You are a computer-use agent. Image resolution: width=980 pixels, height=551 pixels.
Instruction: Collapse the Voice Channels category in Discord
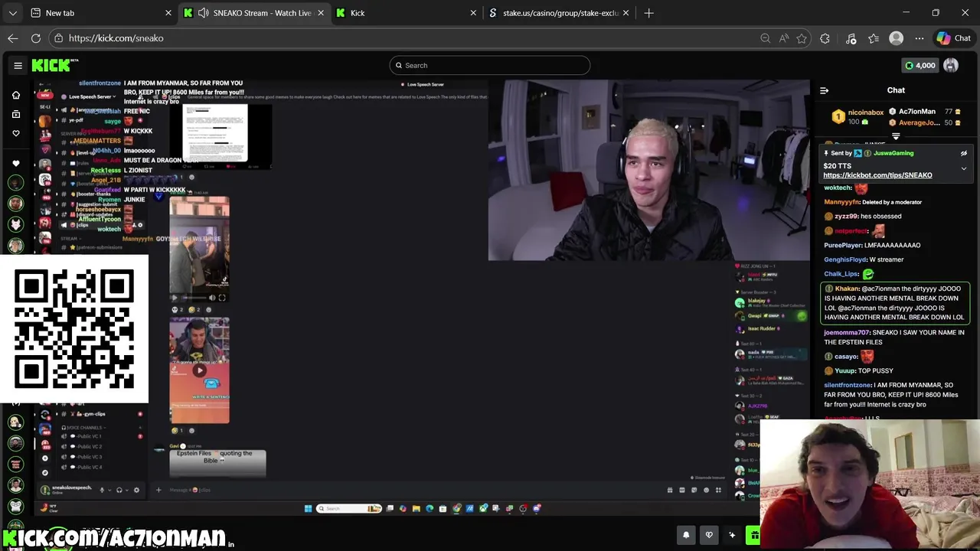[x=82, y=427]
